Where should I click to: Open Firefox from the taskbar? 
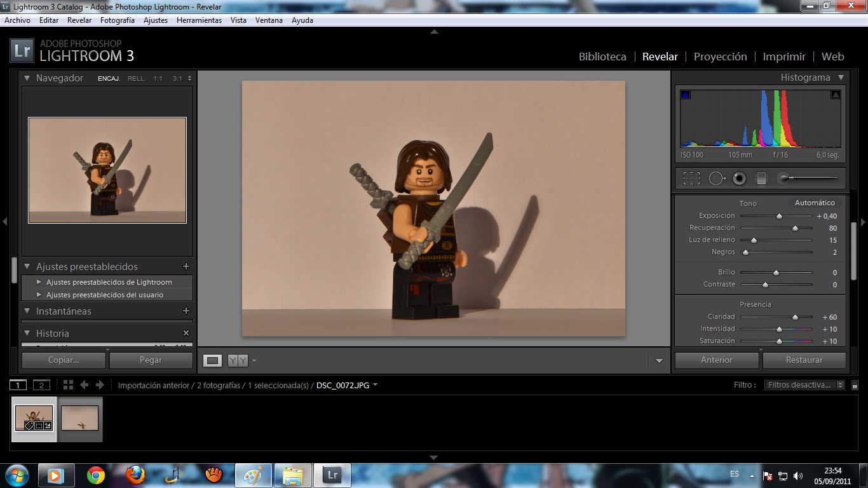[x=135, y=475]
